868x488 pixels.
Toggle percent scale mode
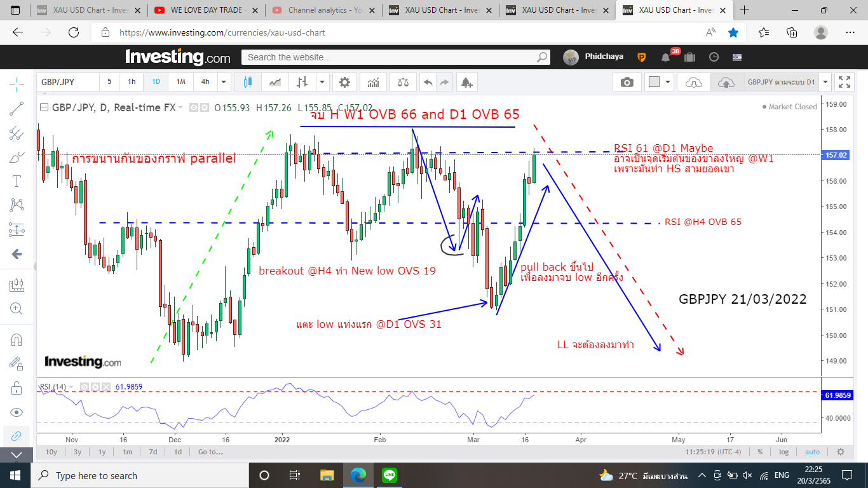[x=760, y=452]
